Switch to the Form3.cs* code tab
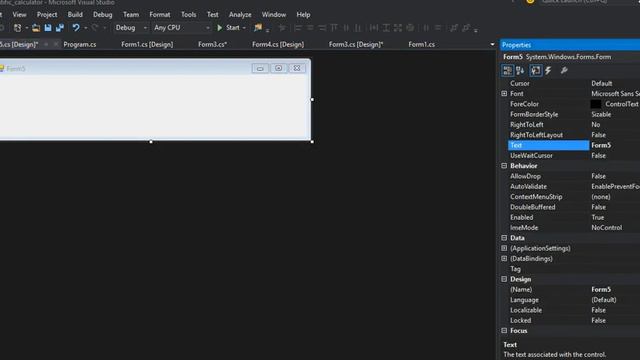Image resolution: width=640 pixels, height=360 pixels. 212,44
